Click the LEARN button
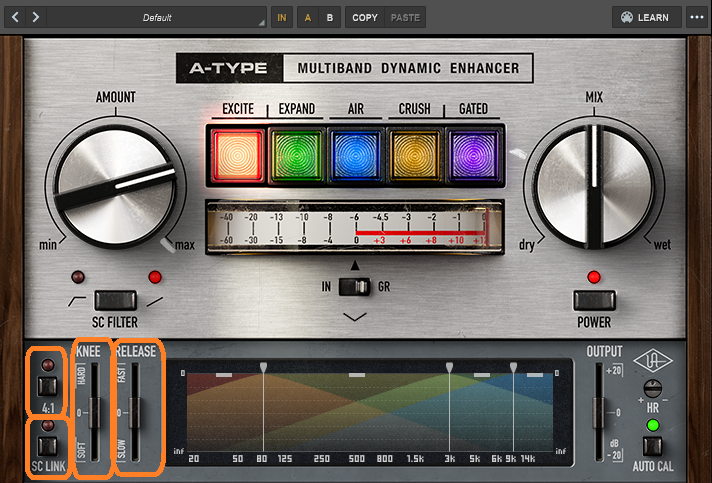712x483 pixels. (645, 17)
